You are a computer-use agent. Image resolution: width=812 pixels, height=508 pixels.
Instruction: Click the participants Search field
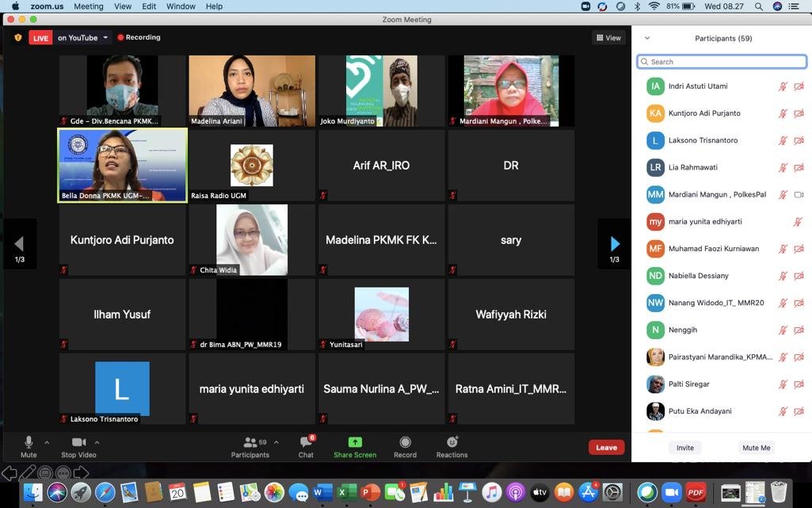click(722, 62)
